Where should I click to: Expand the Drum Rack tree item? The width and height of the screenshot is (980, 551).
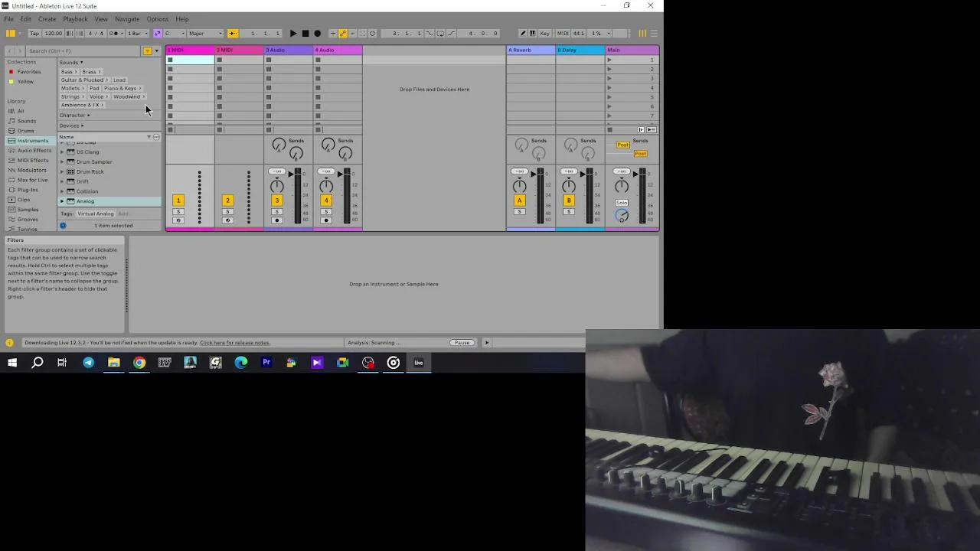point(62,172)
